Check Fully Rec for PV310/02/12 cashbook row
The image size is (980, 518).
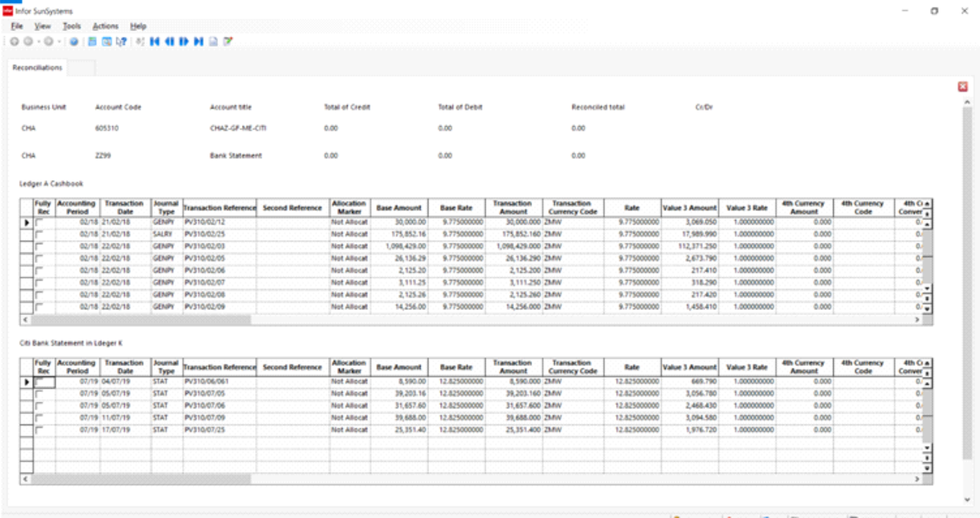point(39,222)
